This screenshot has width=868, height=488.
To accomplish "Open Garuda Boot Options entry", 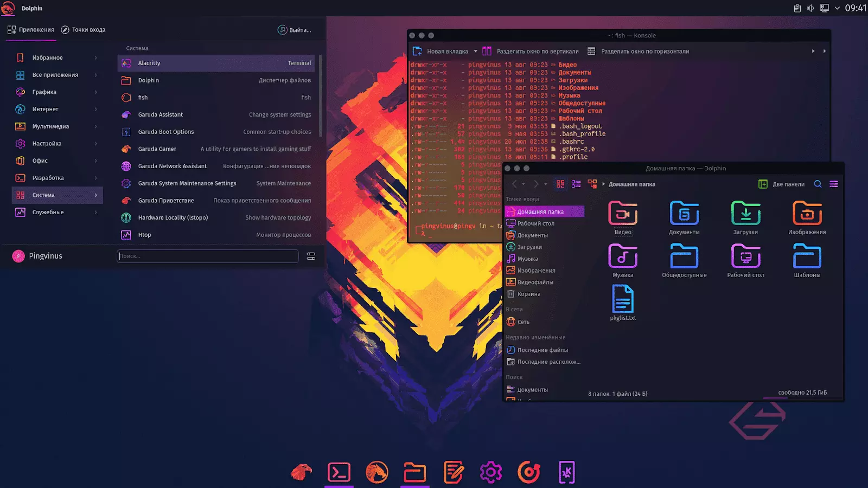I will [x=216, y=132].
